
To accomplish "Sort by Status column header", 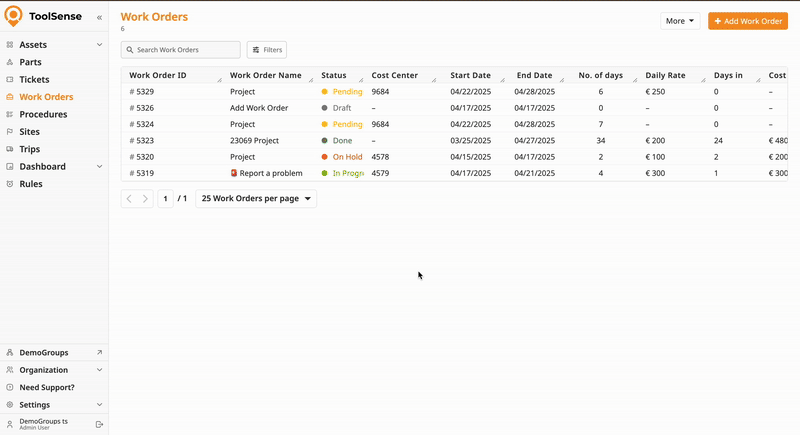I will click(334, 75).
